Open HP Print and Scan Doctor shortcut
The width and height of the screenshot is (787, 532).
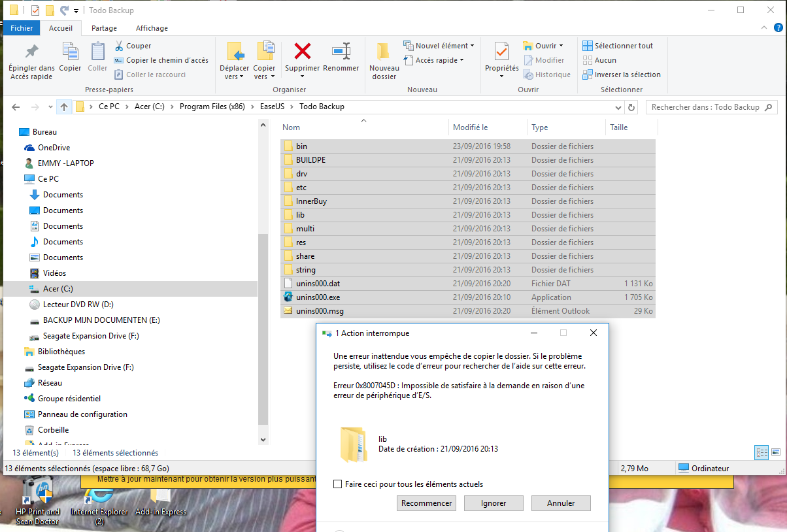pyautogui.click(x=37, y=502)
